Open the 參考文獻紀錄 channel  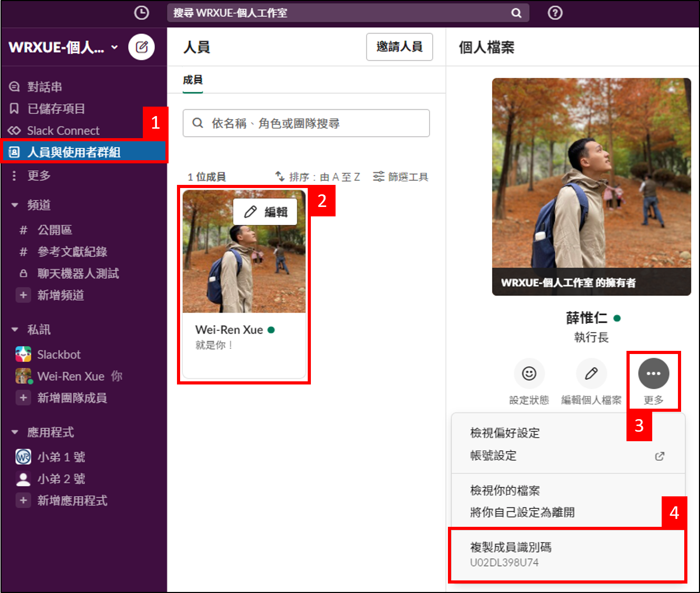click(83, 252)
